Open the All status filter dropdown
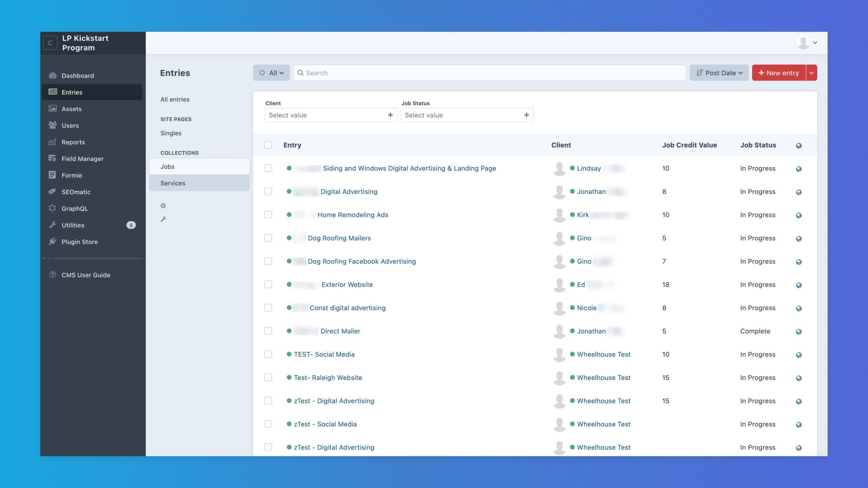 point(271,73)
